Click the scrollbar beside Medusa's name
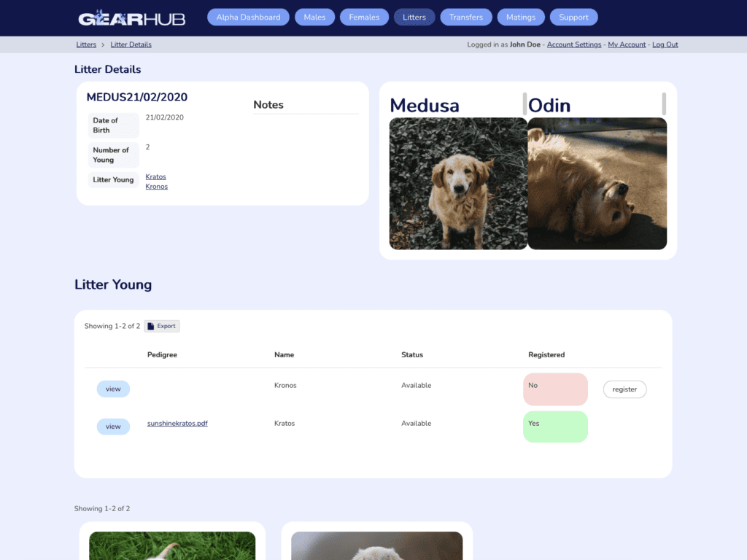This screenshot has width=747, height=560. tap(525, 104)
